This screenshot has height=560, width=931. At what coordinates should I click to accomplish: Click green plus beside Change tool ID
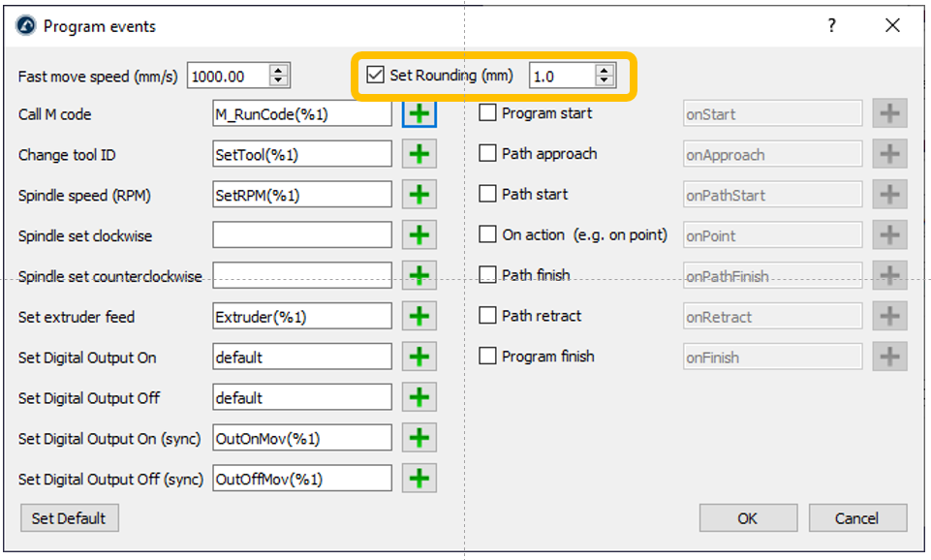419,155
